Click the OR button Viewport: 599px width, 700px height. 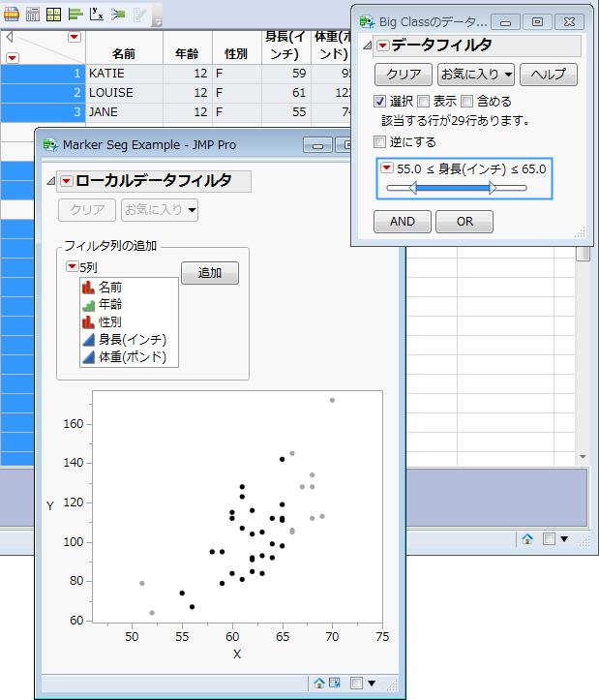[x=464, y=222]
